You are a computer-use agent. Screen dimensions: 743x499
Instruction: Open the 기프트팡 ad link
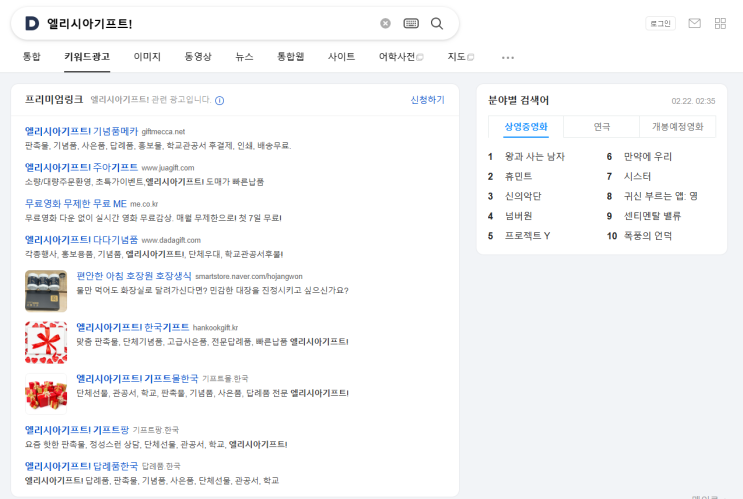click(77, 430)
